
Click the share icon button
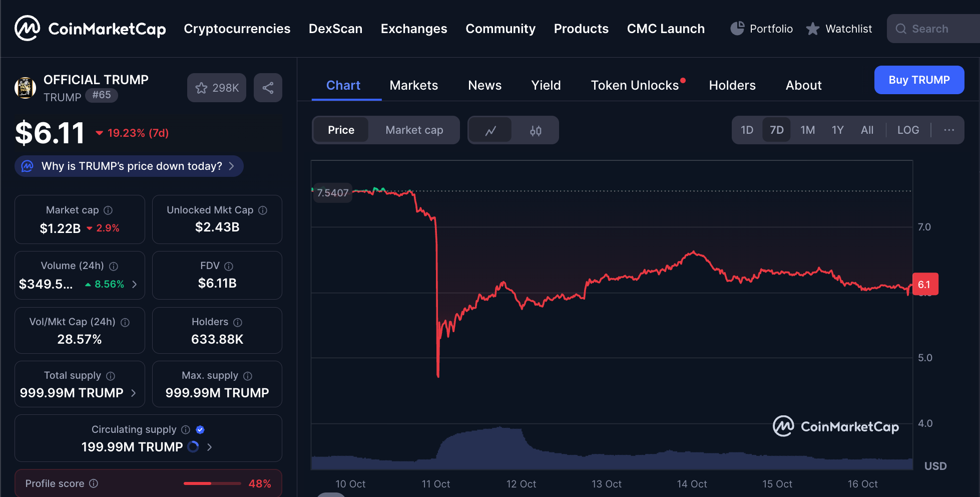click(268, 88)
